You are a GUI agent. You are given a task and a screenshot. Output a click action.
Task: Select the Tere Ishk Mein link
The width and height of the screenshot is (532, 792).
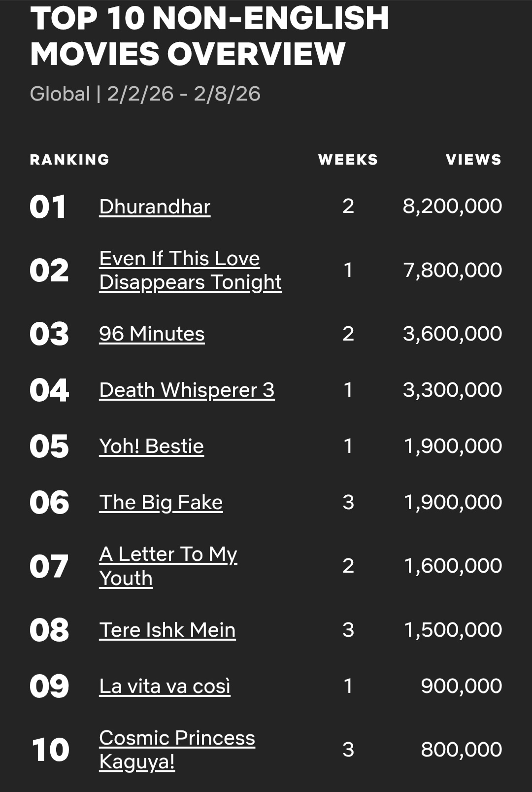tap(167, 630)
